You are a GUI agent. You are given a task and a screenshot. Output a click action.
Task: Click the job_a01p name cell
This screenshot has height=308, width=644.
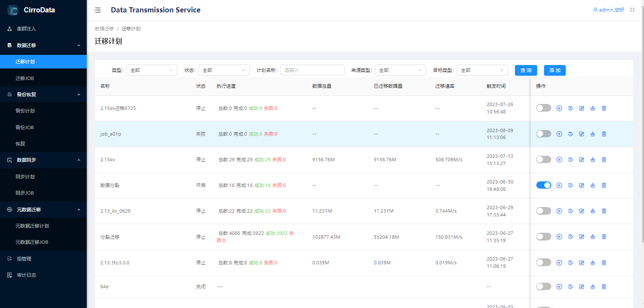click(111, 134)
